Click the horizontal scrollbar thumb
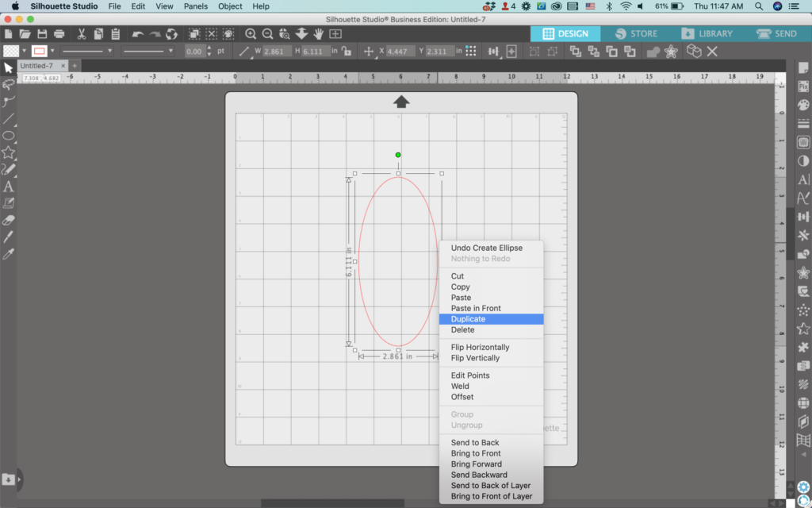Image resolution: width=812 pixels, height=508 pixels. click(x=332, y=502)
